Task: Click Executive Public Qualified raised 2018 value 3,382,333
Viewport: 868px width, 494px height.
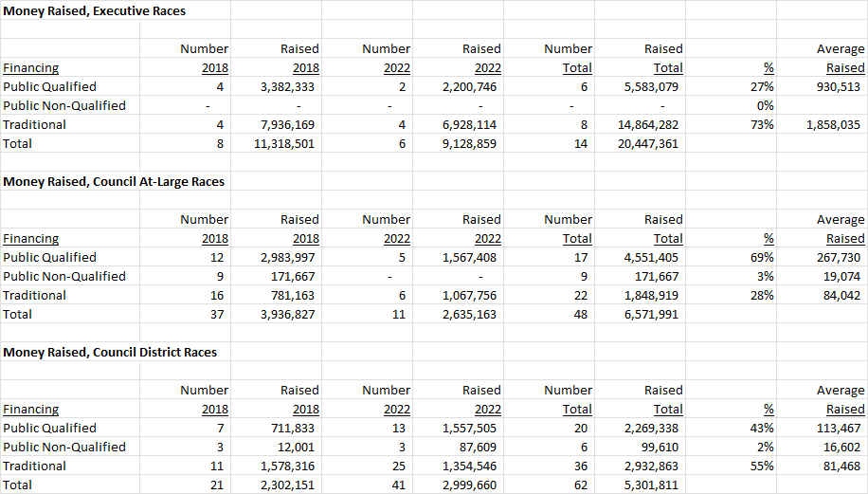Action: pos(287,87)
